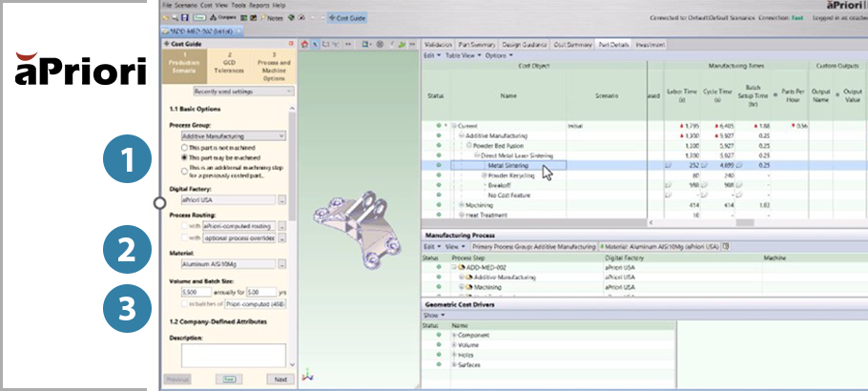This screenshot has height=391, width=868.
Task: Toggle the 'in batches of' checkbox
Action: (185, 304)
